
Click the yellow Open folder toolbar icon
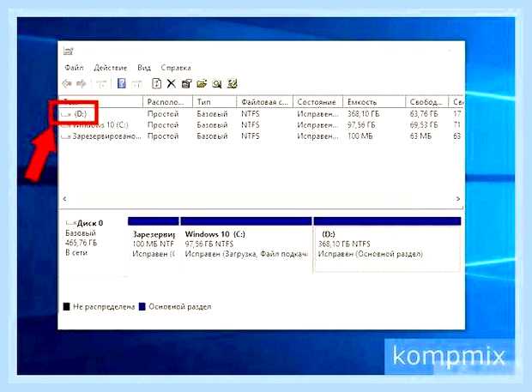coord(202,83)
